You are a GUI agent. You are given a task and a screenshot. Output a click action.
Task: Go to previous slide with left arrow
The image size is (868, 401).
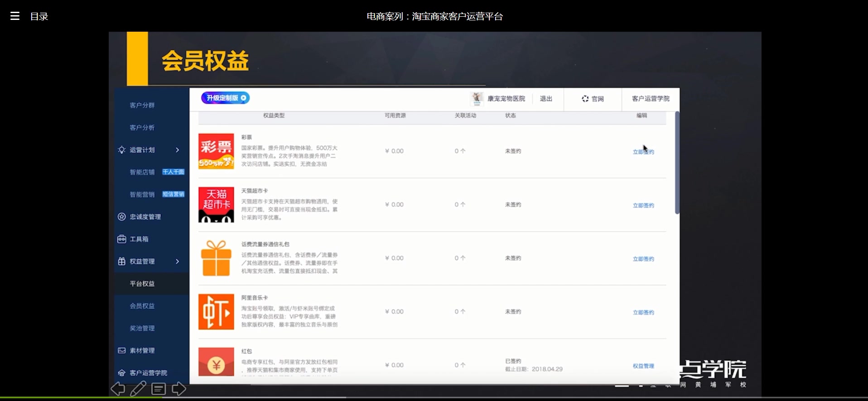118,389
